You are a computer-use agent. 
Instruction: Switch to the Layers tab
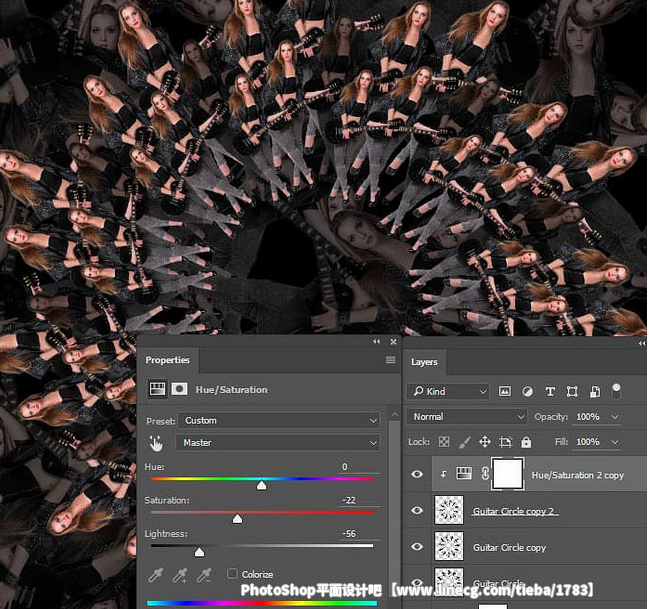pyautogui.click(x=424, y=362)
